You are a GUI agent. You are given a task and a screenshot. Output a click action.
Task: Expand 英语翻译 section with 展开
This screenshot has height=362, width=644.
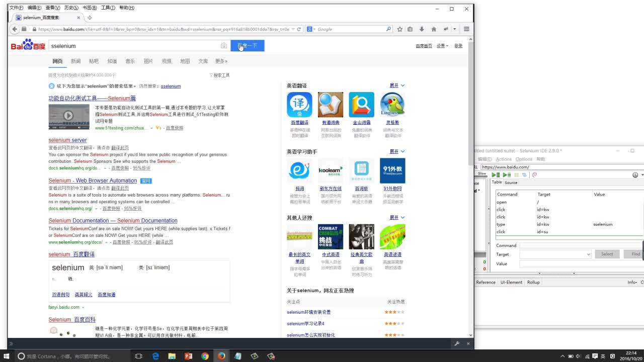click(x=397, y=85)
